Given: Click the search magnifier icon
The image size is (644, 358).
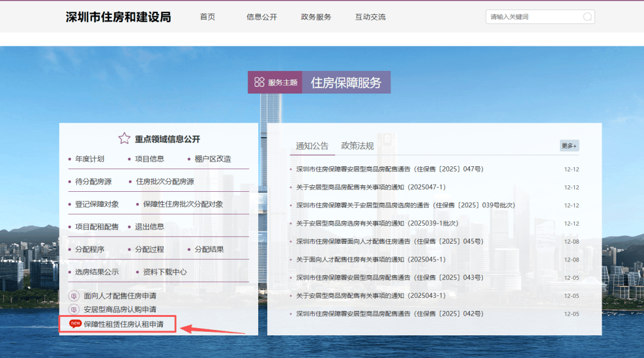Looking at the screenshot, I should click(586, 16).
